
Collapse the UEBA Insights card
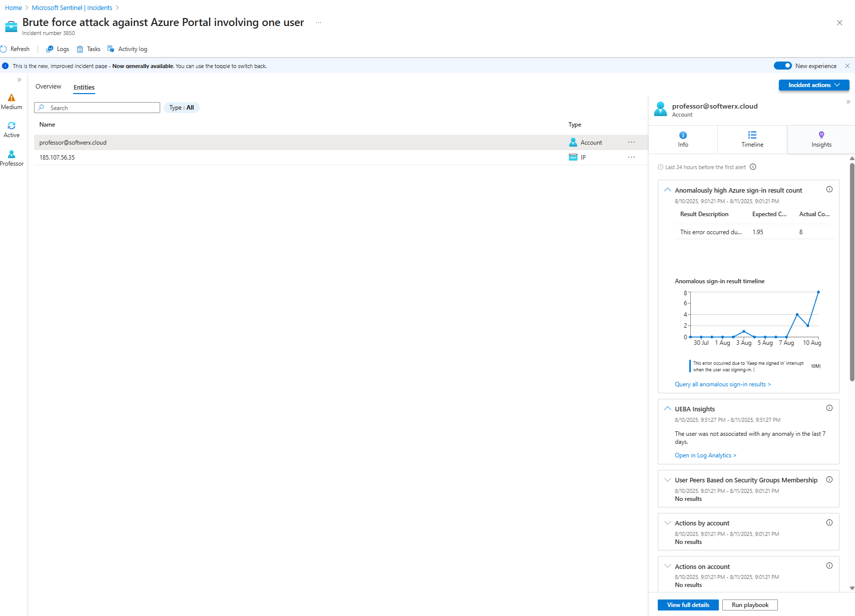click(667, 409)
